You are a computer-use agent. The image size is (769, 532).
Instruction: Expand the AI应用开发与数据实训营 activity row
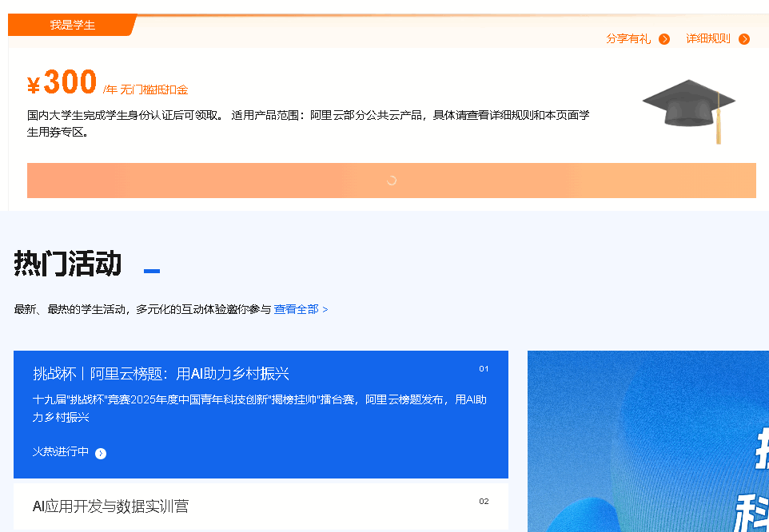coord(261,506)
